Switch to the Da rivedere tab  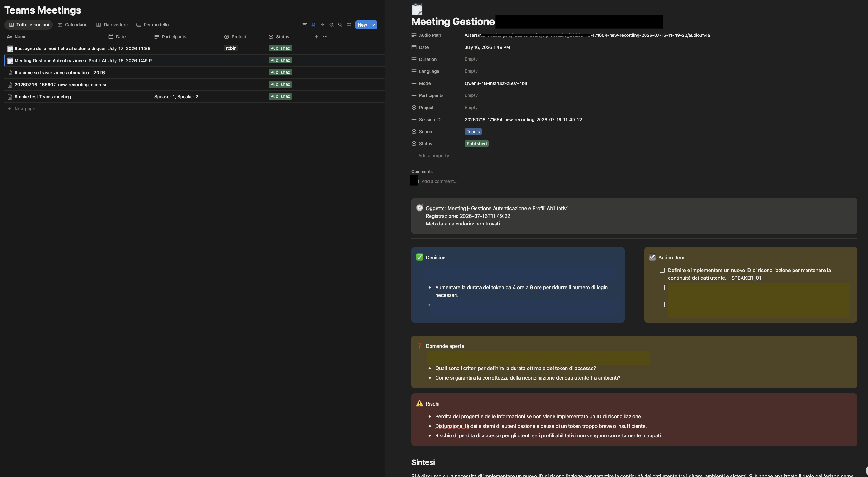[112, 25]
